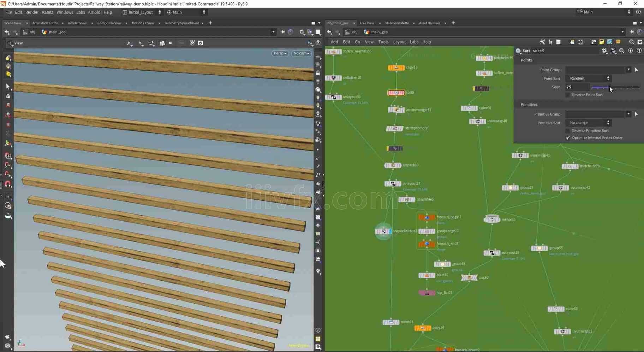Click the viewport lock icon in display toolbar
The height and width of the screenshot is (352, 644).
click(x=318, y=73)
